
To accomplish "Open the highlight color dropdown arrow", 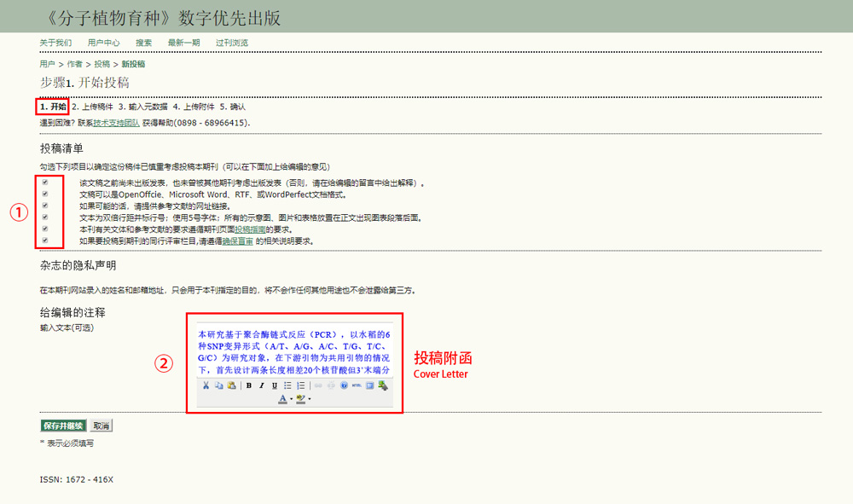I will coord(310,399).
